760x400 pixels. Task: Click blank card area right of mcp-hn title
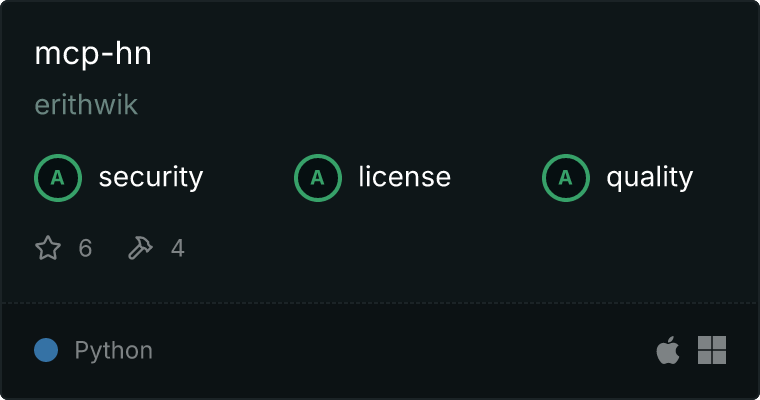[x=436, y=54]
